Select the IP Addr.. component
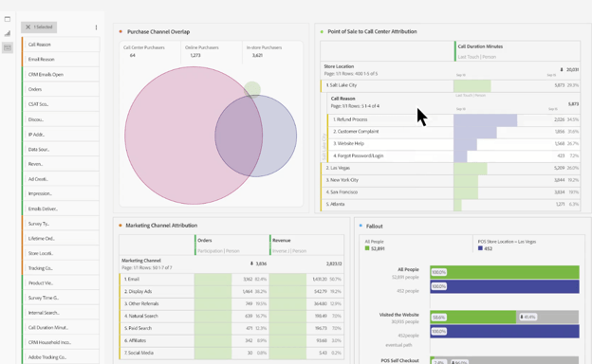This screenshot has width=592, height=364. pyautogui.click(x=61, y=135)
